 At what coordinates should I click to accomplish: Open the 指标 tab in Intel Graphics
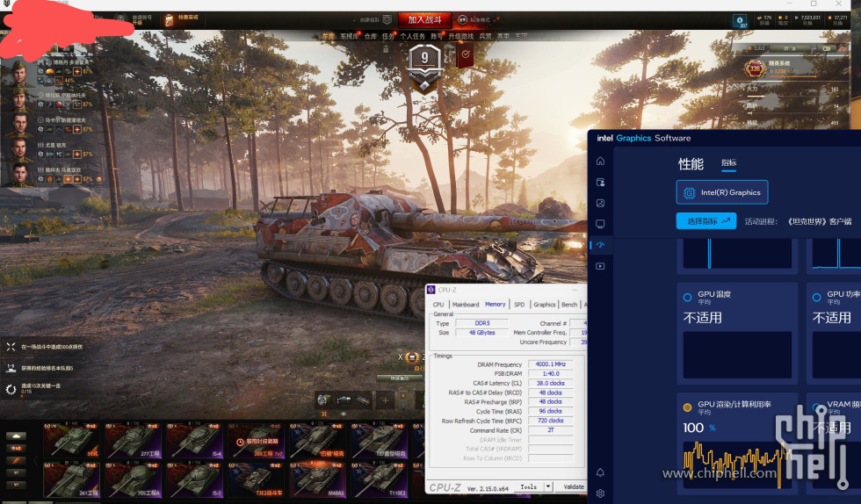point(728,162)
